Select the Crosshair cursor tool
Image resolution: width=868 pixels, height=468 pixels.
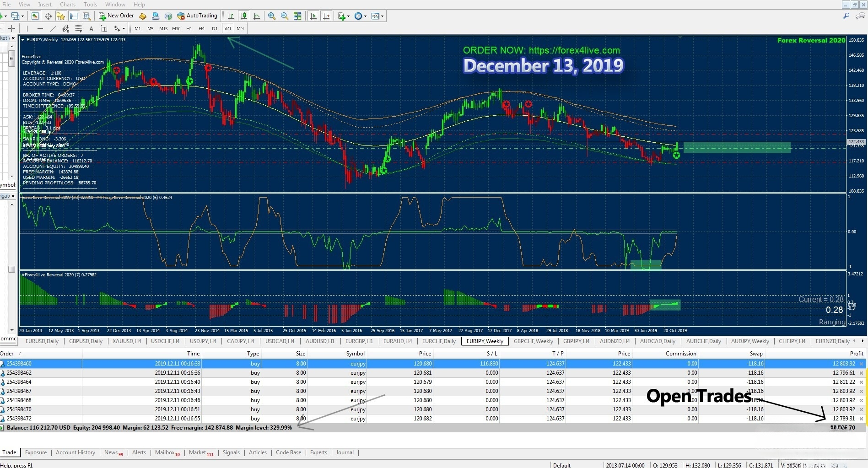[12, 28]
